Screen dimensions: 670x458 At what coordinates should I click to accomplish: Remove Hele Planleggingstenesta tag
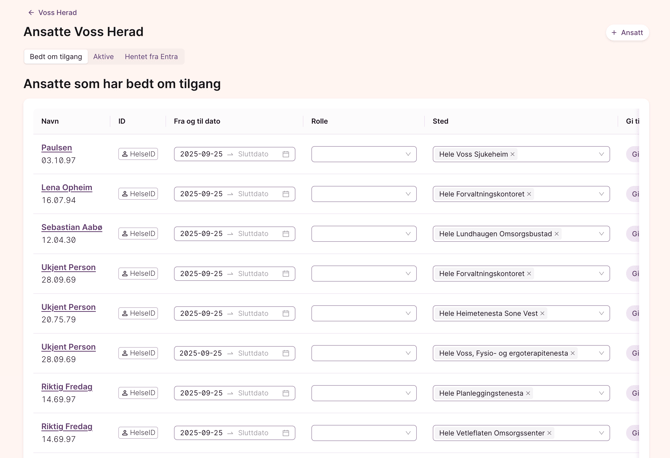[528, 393]
